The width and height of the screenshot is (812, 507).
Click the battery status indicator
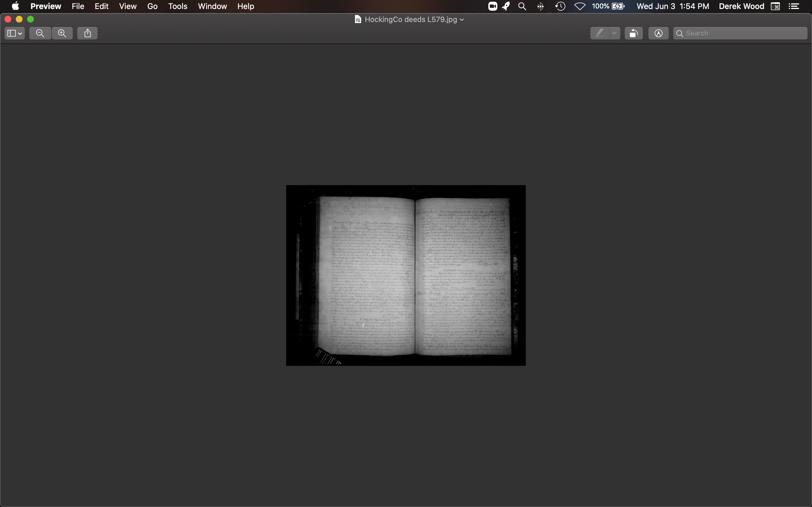[608, 6]
